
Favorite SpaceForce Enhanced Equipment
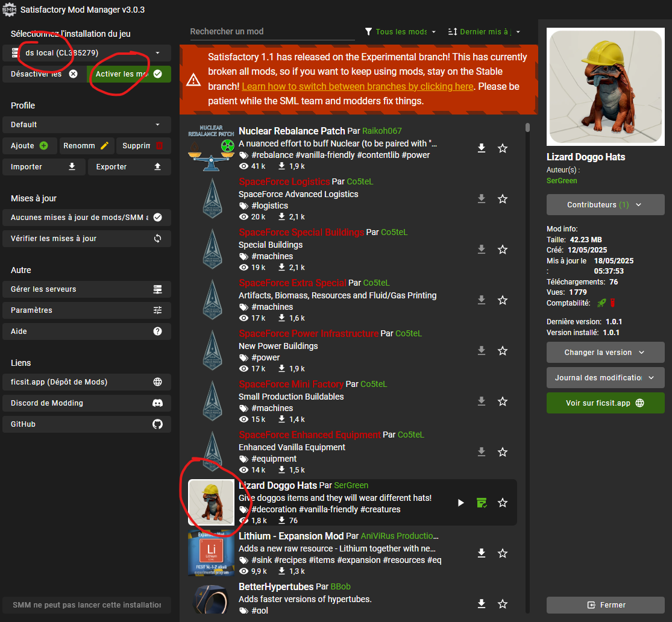click(x=502, y=452)
